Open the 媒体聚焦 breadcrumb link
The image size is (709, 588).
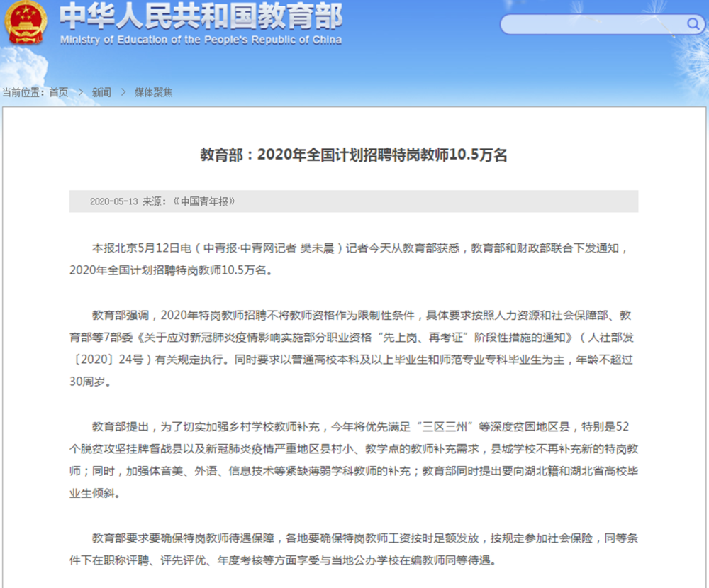pos(153,93)
